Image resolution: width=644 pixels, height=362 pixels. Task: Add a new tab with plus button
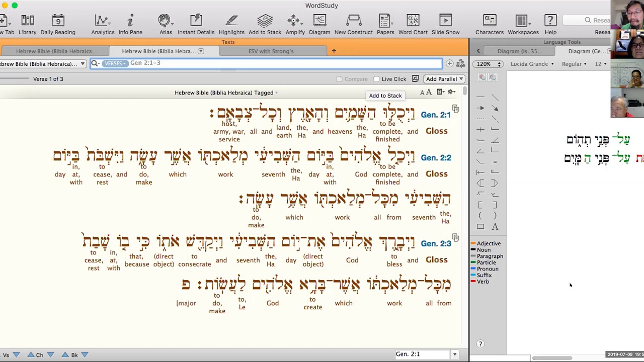(334, 51)
